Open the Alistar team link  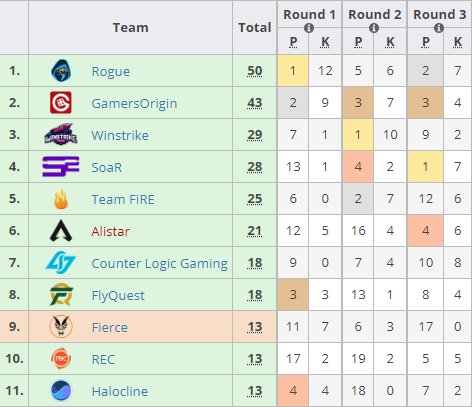tap(110, 231)
